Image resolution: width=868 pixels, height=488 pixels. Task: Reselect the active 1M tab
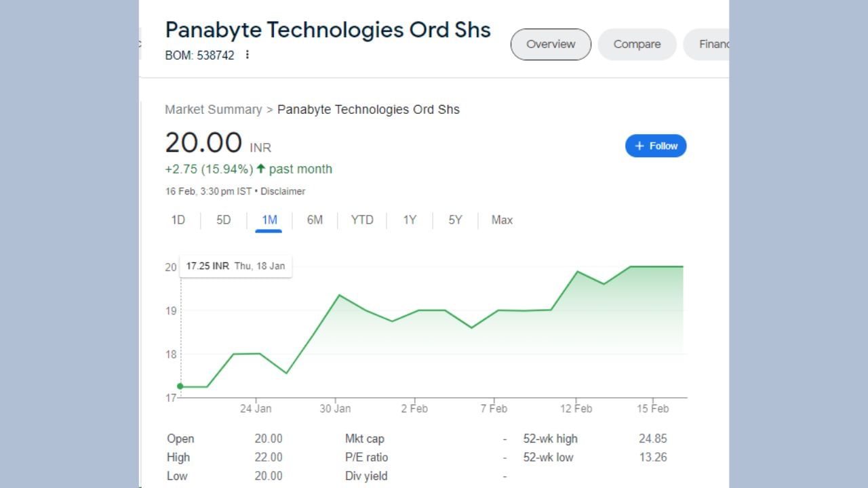[x=269, y=220]
